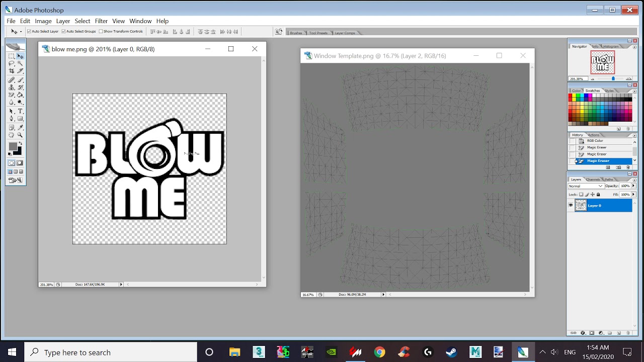Delete the selected swatch via trash icon

click(628, 129)
